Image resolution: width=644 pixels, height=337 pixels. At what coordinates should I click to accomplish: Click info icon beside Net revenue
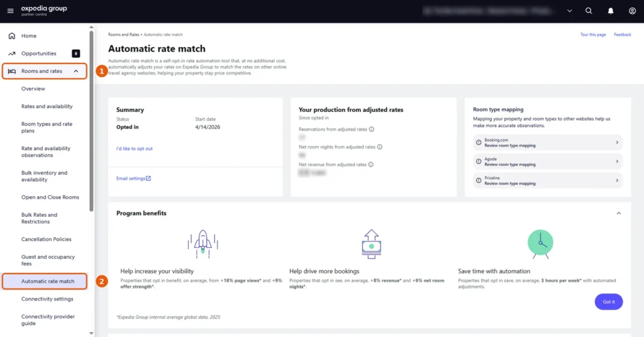[x=371, y=165]
